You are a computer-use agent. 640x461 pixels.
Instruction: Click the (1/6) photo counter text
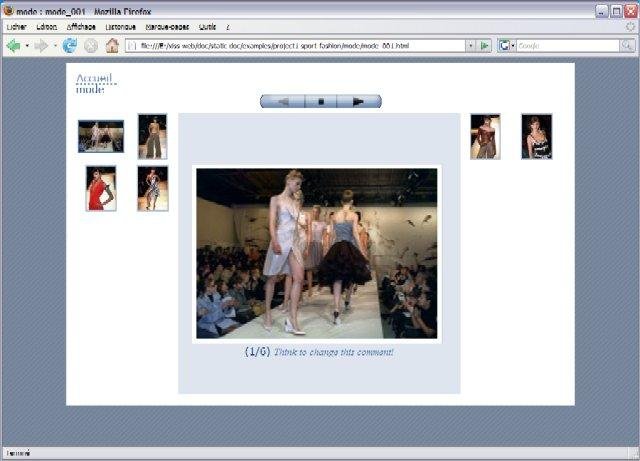click(257, 352)
